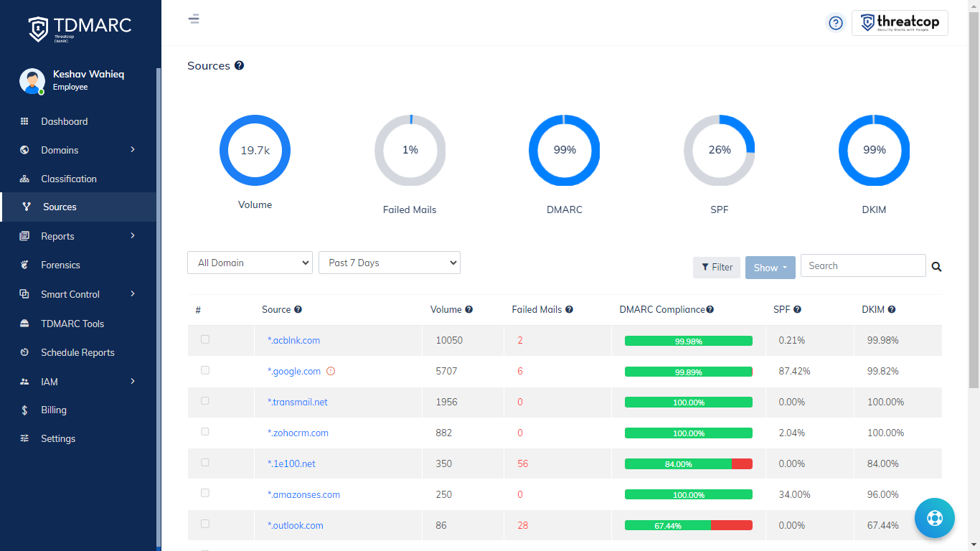Click the TDMARC Tools icon

(24, 324)
